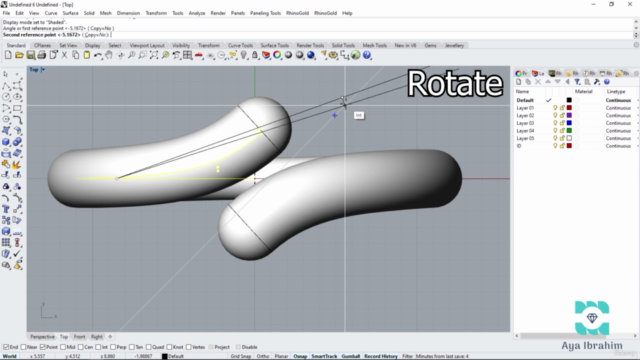Open the Transform menu

pyautogui.click(x=156, y=13)
